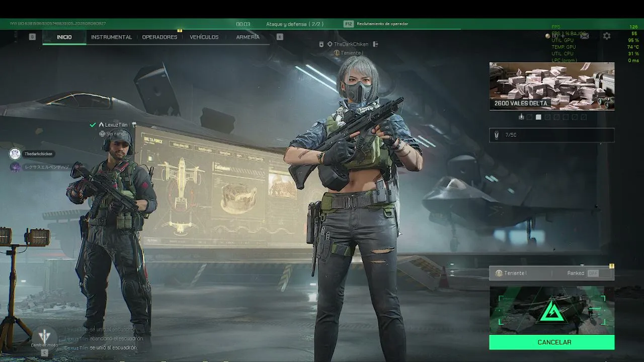The width and height of the screenshot is (644, 362).
Task: Go to the Vehículos tab
Action: pyautogui.click(x=204, y=37)
